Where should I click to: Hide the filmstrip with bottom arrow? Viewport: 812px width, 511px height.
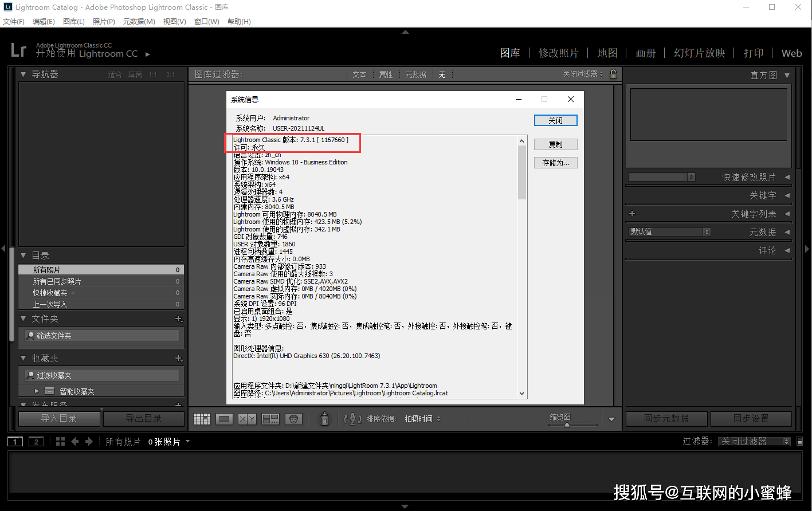405,506
